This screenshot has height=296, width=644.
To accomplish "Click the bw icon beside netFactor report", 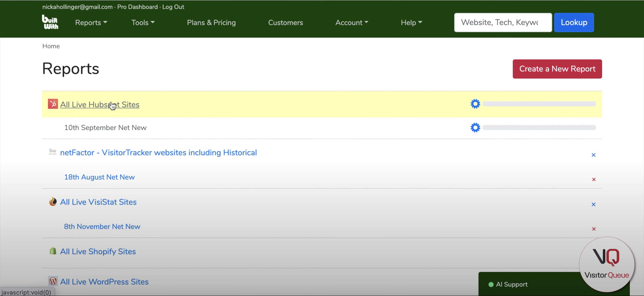I will pyautogui.click(x=53, y=151).
